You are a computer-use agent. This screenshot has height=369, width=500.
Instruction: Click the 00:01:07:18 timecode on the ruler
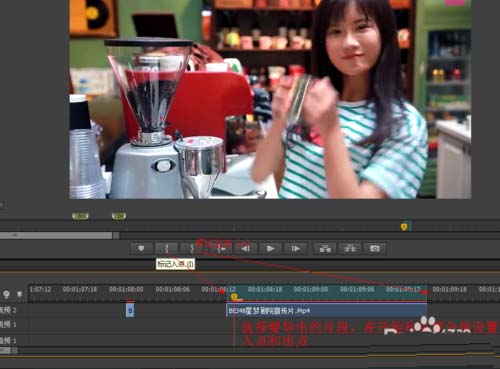pos(80,289)
